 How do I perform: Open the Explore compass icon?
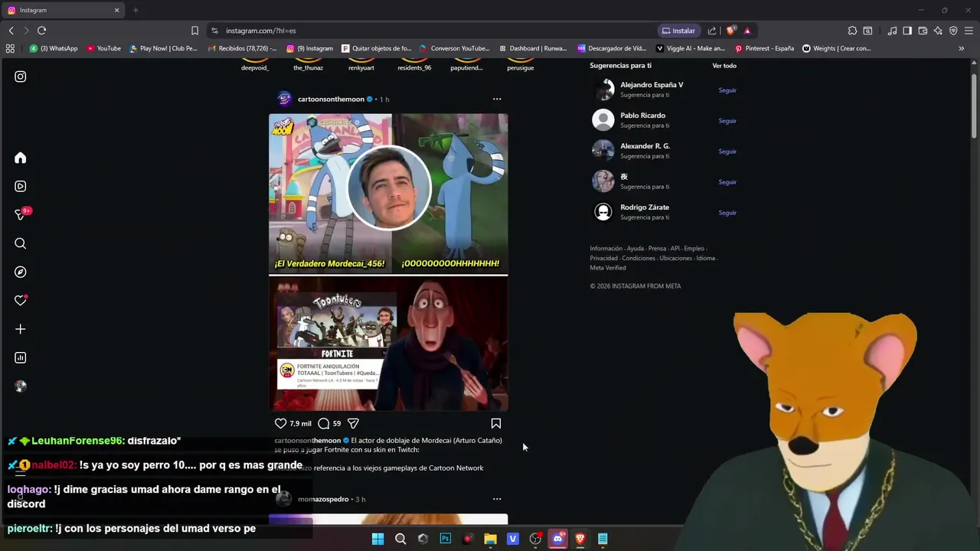pyautogui.click(x=21, y=272)
